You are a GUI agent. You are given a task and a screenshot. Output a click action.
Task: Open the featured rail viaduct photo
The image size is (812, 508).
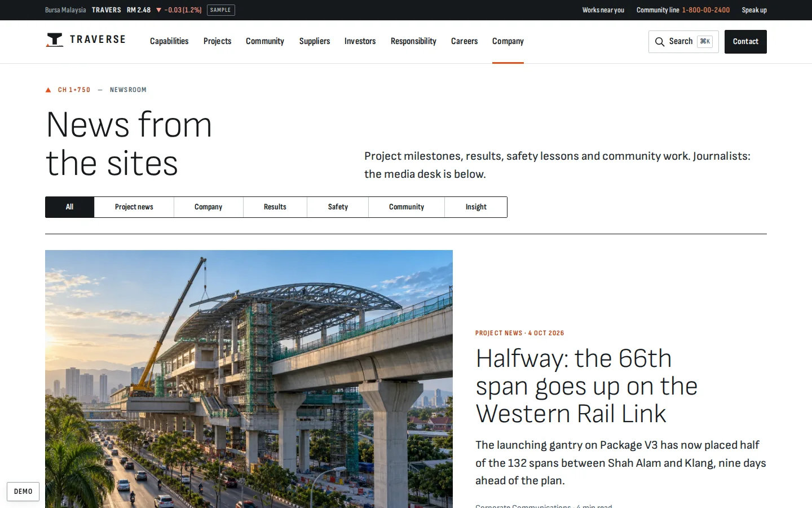point(249,379)
